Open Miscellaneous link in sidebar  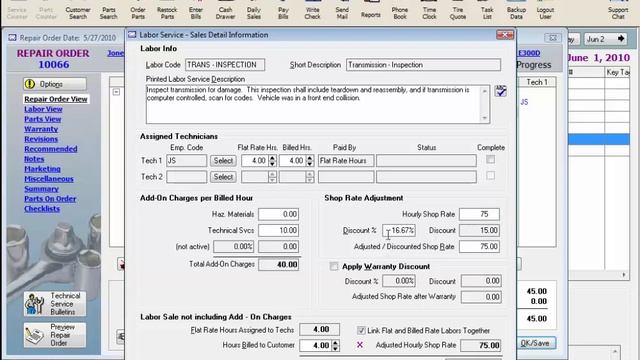(x=49, y=179)
